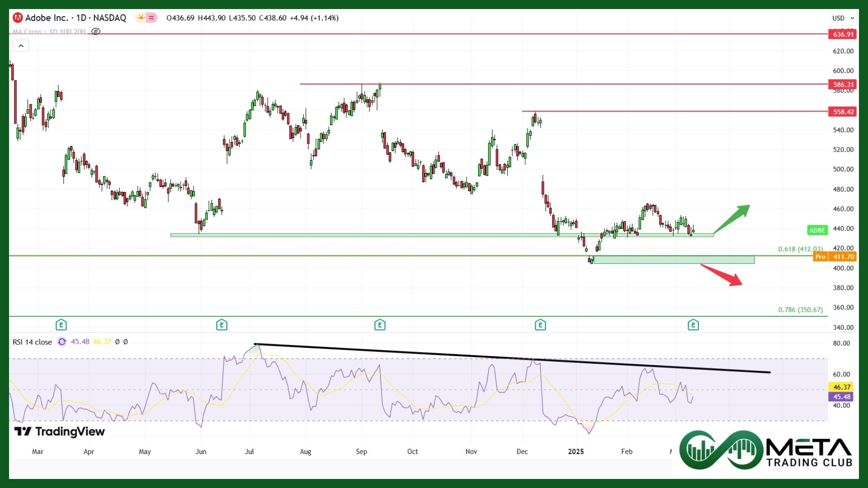Toggle visibility eye of MA Cross indicator

[96, 32]
